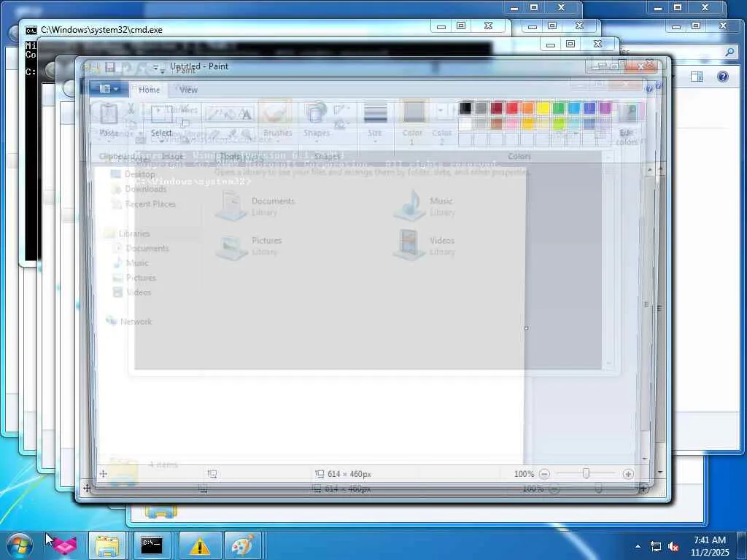747x560 pixels.
Task: Select Libraries node in Explorer navigation pane
Action: click(127, 233)
